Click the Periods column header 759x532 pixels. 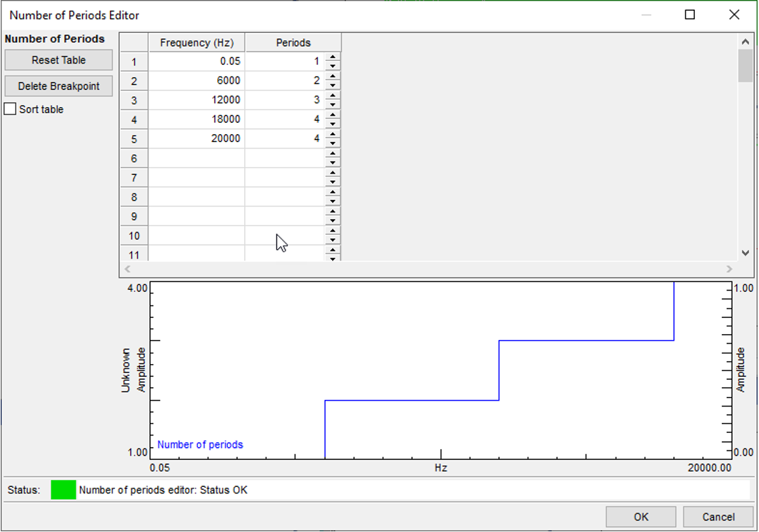(293, 43)
